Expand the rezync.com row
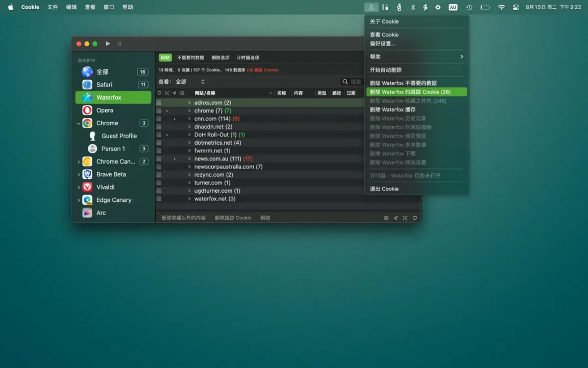The height and width of the screenshot is (368, 588). tap(189, 175)
